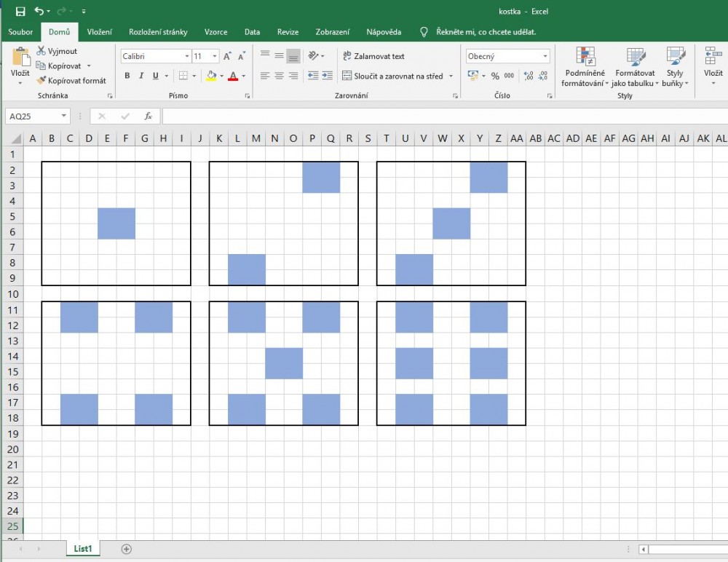
Task: Click the insert function fx icon
Action: coord(148,116)
